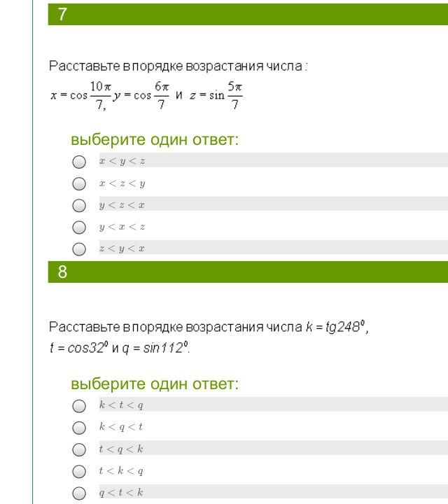Click the y < z < x answer row
The width and height of the screenshot is (448, 504).
click(x=274, y=204)
